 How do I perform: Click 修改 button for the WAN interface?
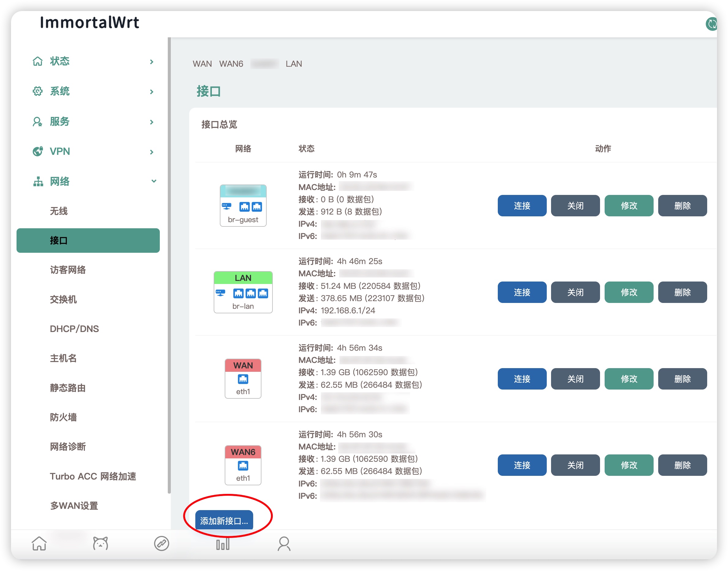pyautogui.click(x=629, y=379)
